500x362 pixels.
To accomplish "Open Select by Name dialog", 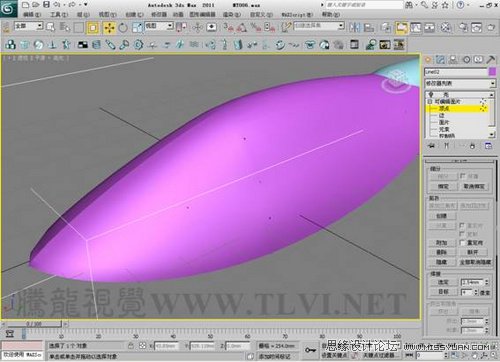I will point(65,27).
